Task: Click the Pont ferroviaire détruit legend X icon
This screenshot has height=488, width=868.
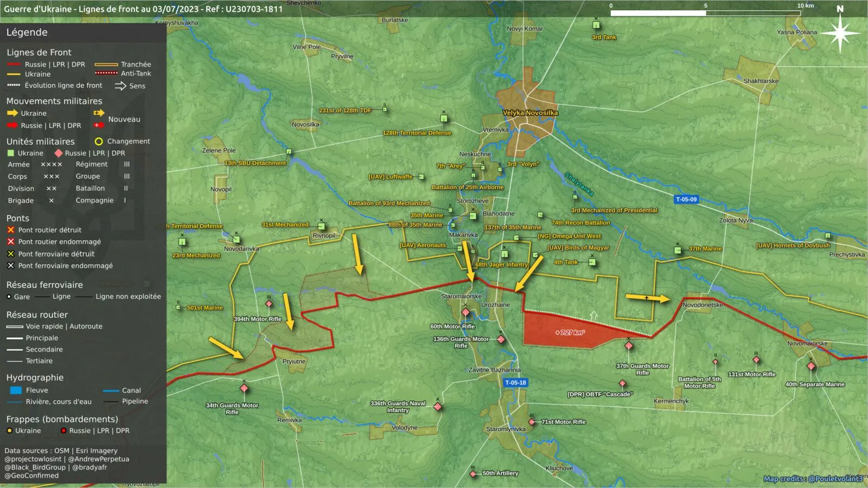Action: pos(10,254)
